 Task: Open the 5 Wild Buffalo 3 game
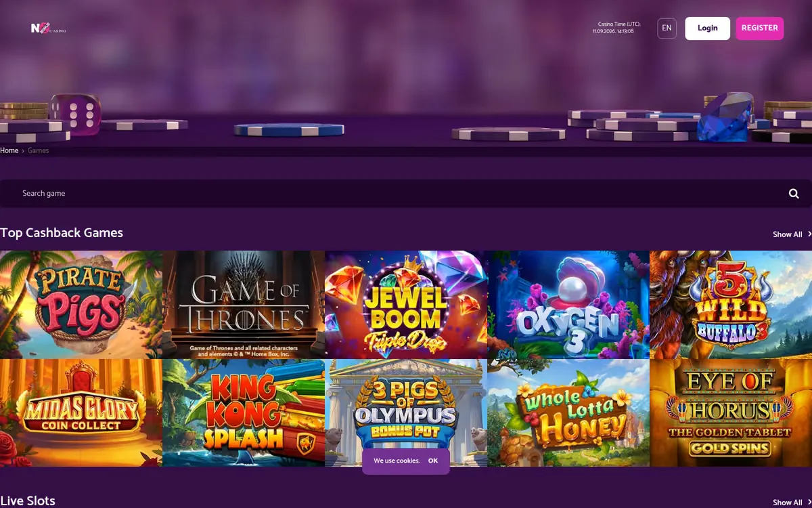click(731, 305)
